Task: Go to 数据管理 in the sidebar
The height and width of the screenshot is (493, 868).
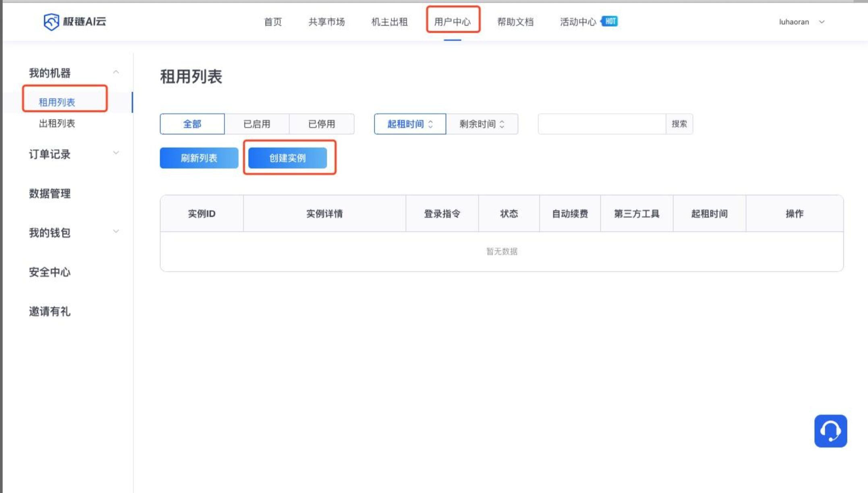Action: [x=50, y=193]
